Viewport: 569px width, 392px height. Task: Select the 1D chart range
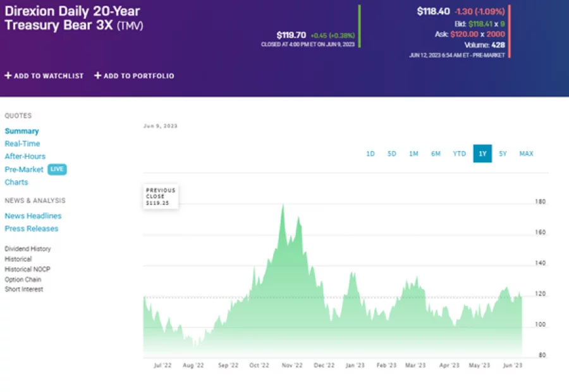[x=370, y=154]
